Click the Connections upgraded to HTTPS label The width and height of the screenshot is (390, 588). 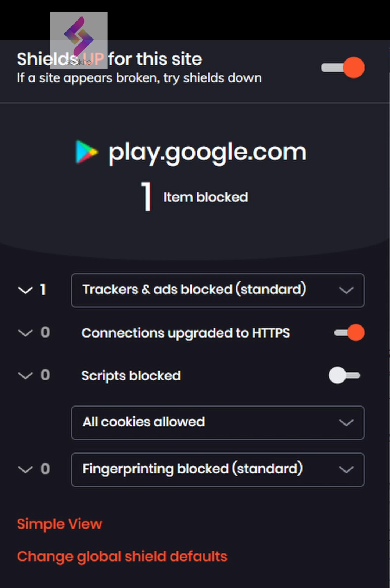[x=186, y=333]
